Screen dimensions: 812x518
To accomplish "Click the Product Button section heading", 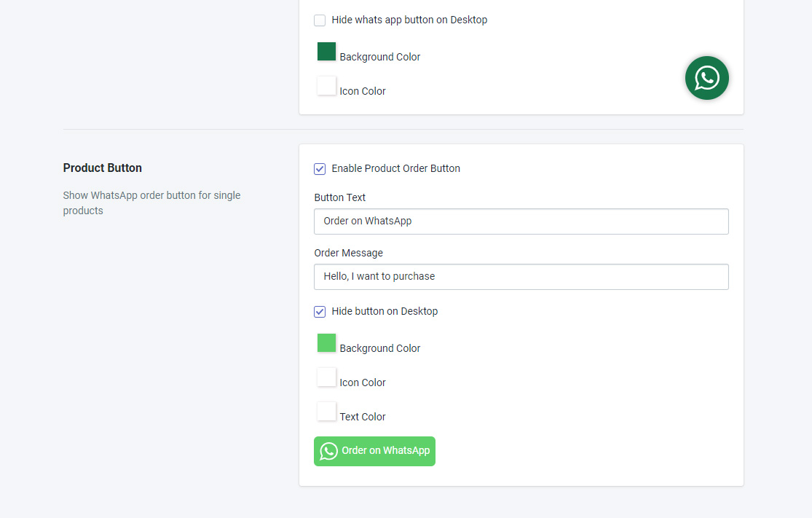I will (x=103, y=168).
